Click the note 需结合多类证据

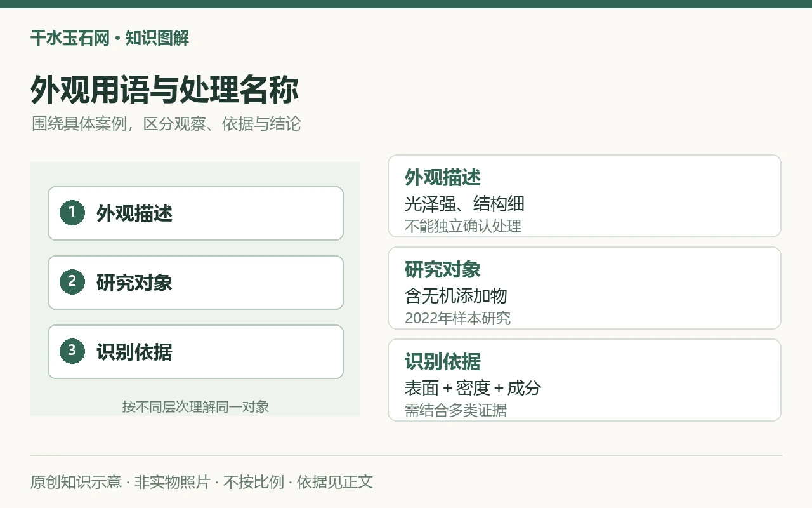pos(455,410)
